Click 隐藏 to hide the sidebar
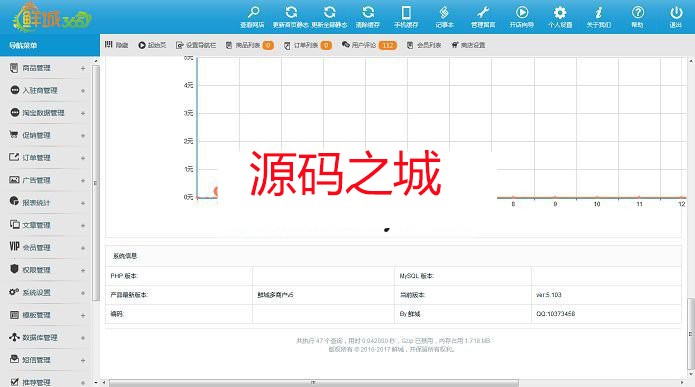The height and width of the screenshot is (387, 695). (117, 45)
